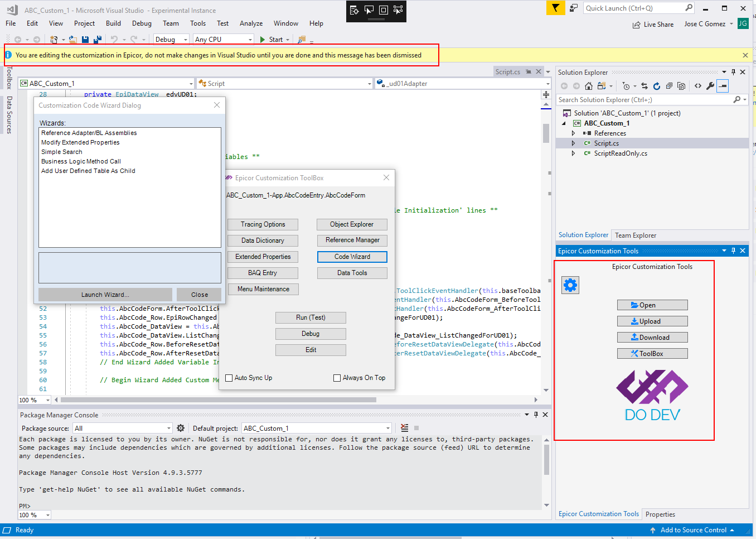Click the Home icon in Solution Explorer
This screenshot has height=539, width=756.
pyautogui.click(x=589, y=86)
